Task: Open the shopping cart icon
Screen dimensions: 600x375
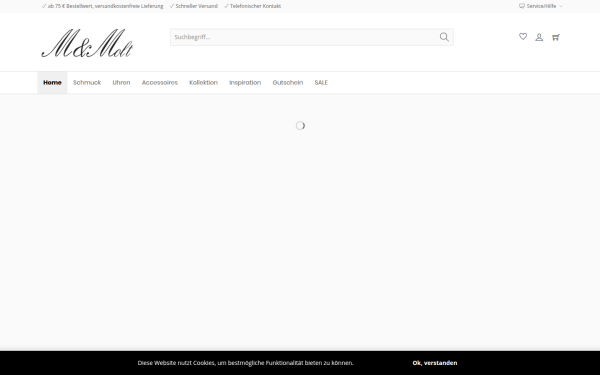Action: pyautogui.click(x=556, y=37)
